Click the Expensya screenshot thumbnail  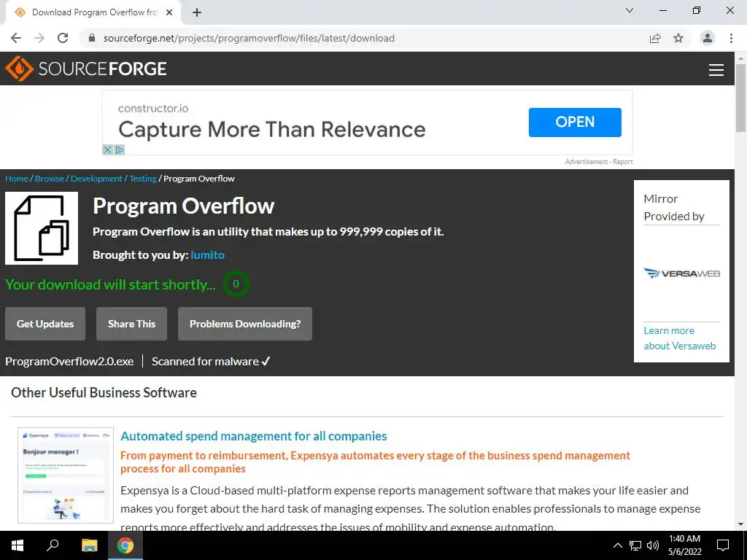[x=66, y=475]
